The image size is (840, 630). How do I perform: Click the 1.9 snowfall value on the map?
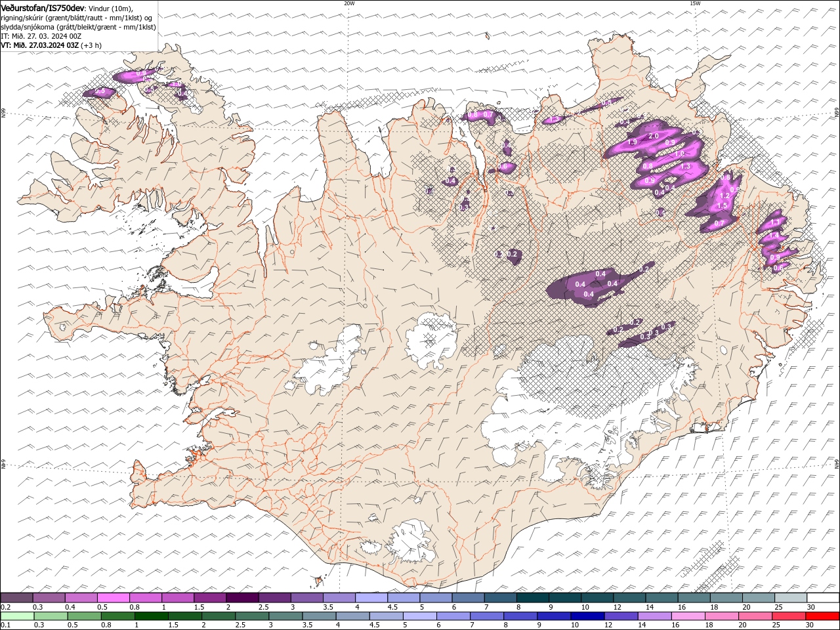click(633, 142)
